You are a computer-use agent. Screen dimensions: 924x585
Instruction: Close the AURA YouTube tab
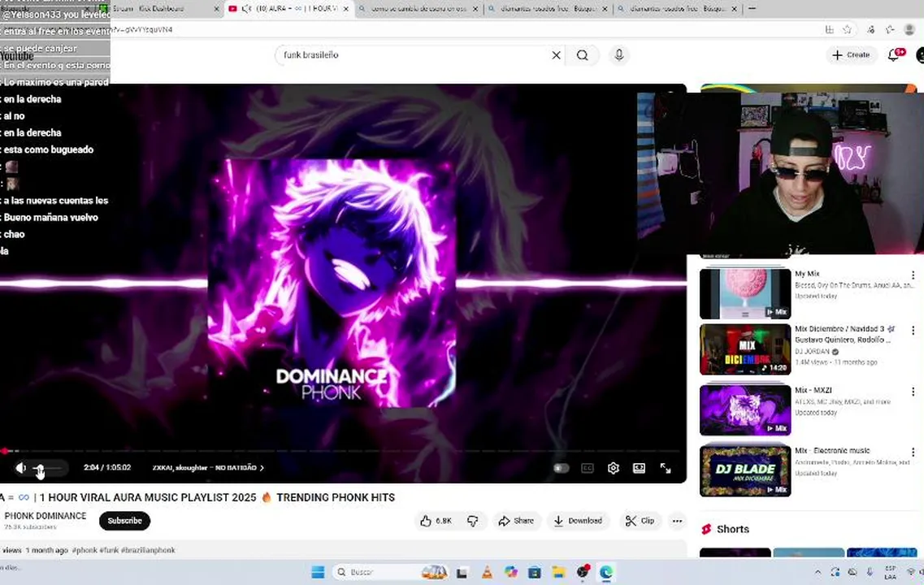click(346, 9)
